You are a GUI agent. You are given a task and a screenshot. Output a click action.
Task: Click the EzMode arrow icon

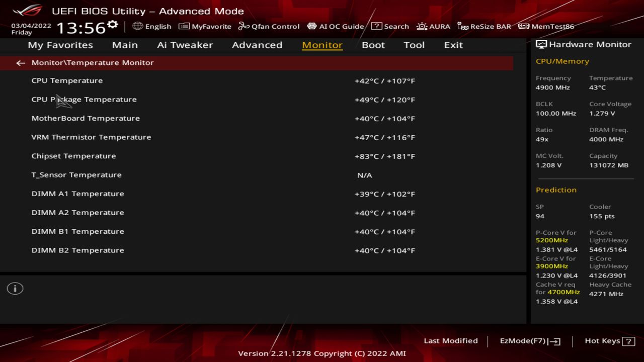554,341
